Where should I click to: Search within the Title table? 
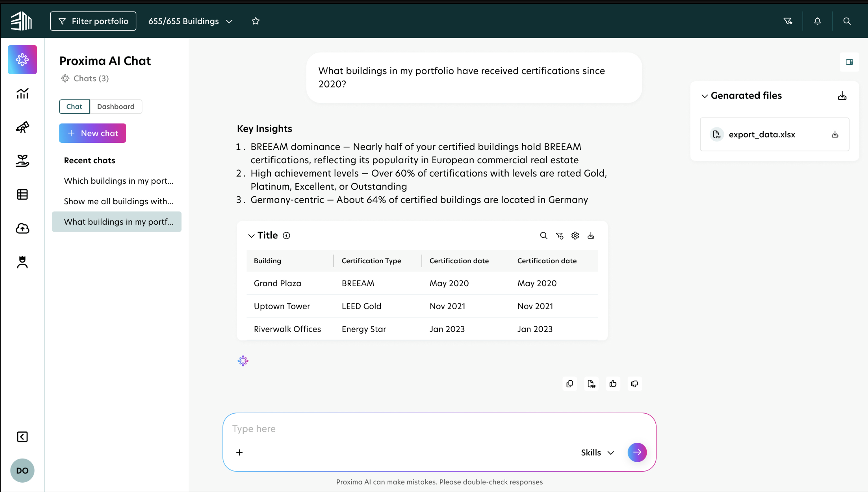543,236
